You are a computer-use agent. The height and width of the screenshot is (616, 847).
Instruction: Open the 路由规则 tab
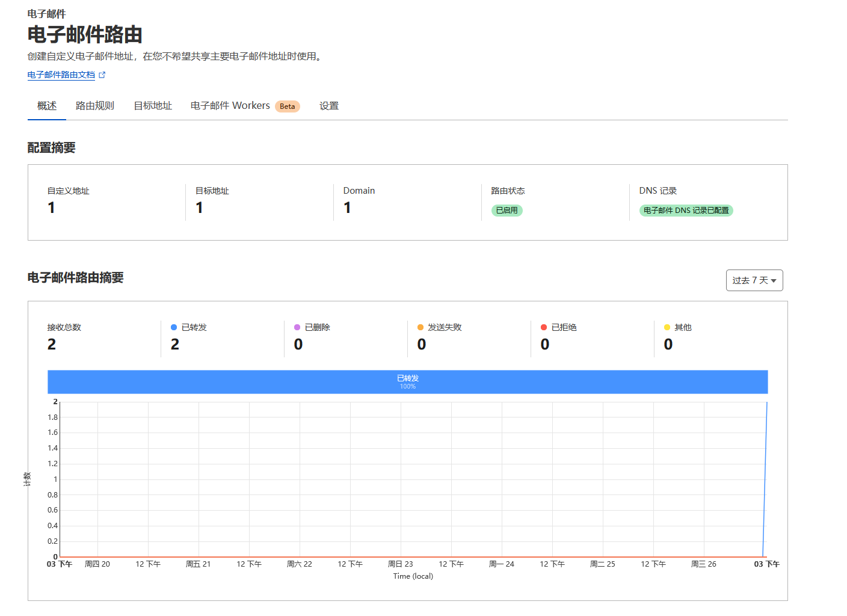pyautogui.click(x=95, y=106)
